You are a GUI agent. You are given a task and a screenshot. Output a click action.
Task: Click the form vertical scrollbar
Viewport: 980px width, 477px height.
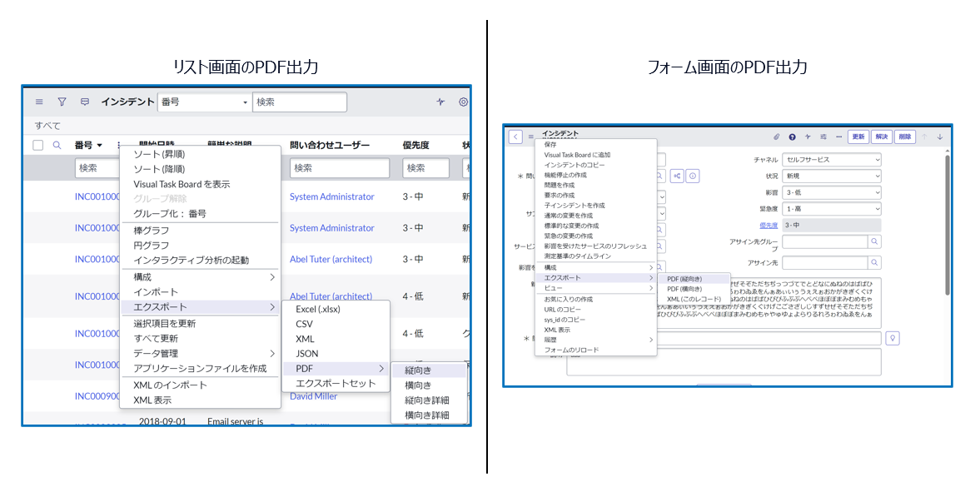tap(948, 225)
